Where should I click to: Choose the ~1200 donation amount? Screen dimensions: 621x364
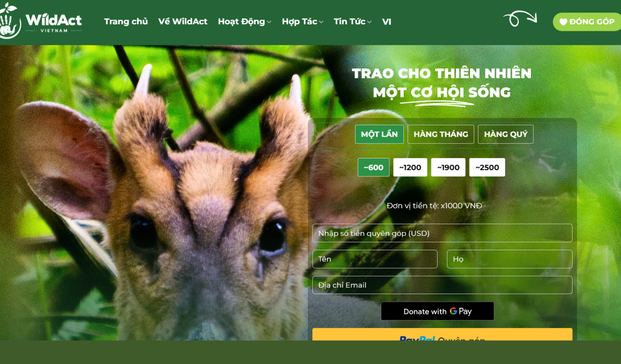pyautogui.click(x=410, y=167)
